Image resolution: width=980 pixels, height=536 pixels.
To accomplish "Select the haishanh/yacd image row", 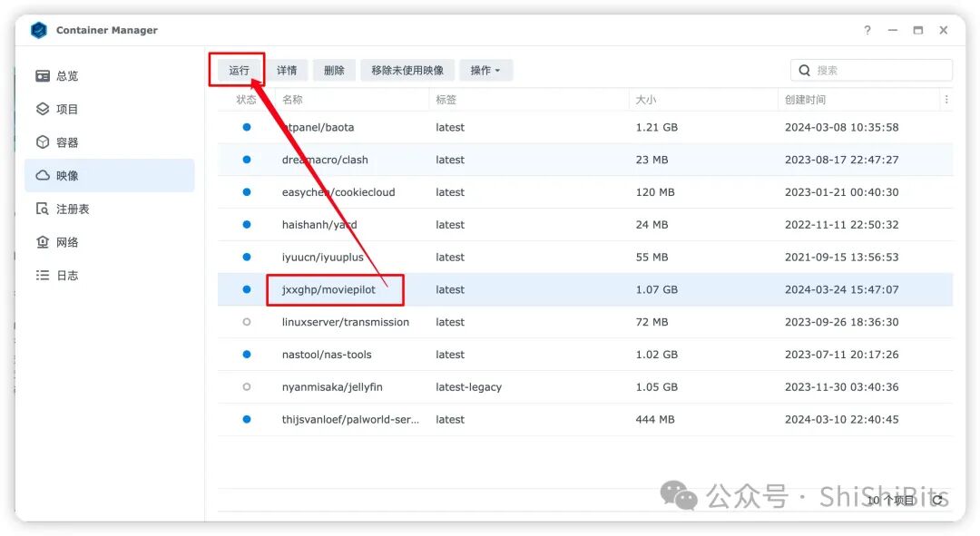I will click(585, 224).
